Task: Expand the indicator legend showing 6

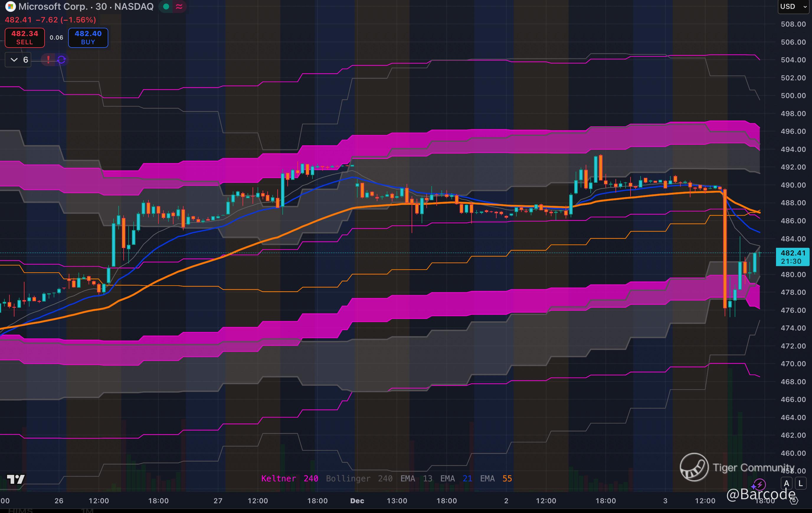Action: tap(19, 60)
